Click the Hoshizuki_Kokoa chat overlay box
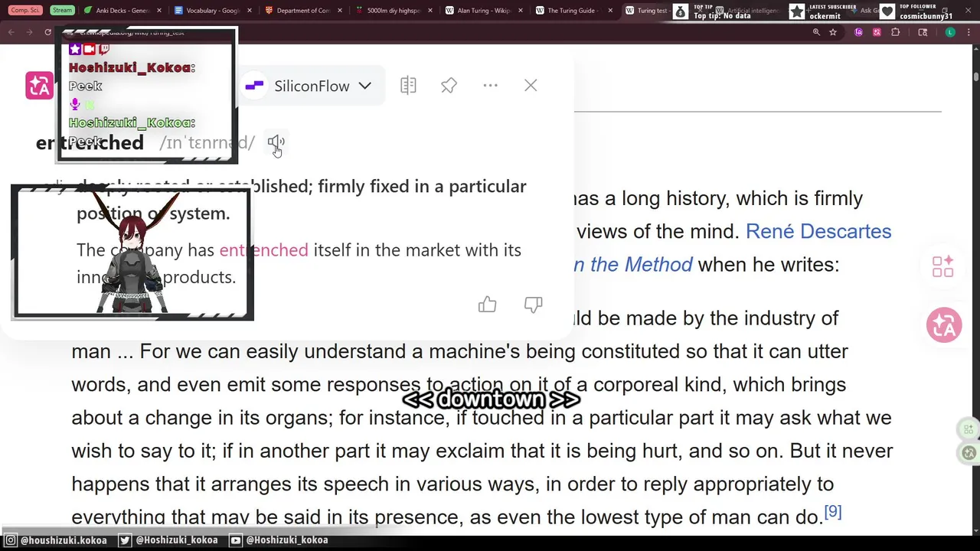Image resolution: width=980 pixels, height=551 pixels. tap(146, 95)
